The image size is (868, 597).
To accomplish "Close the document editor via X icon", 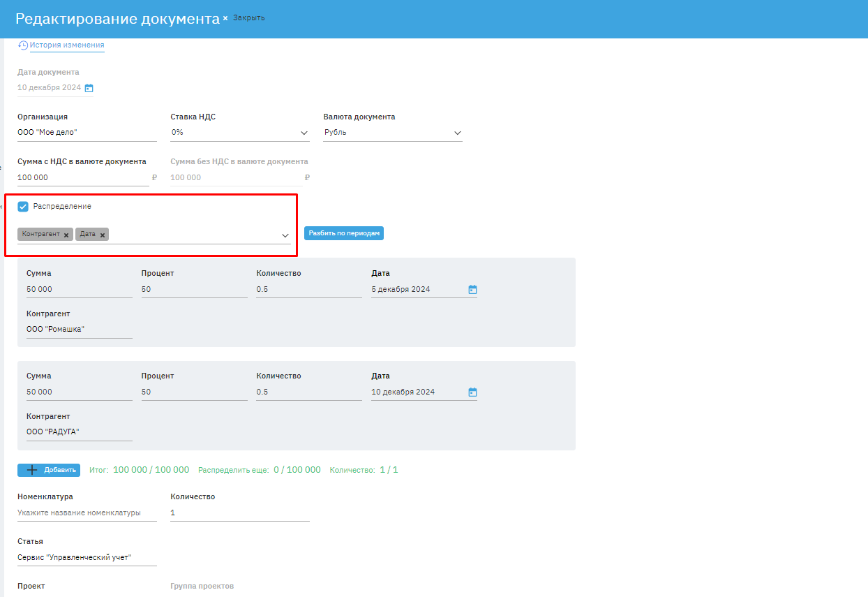I will (x=225, y=18).
